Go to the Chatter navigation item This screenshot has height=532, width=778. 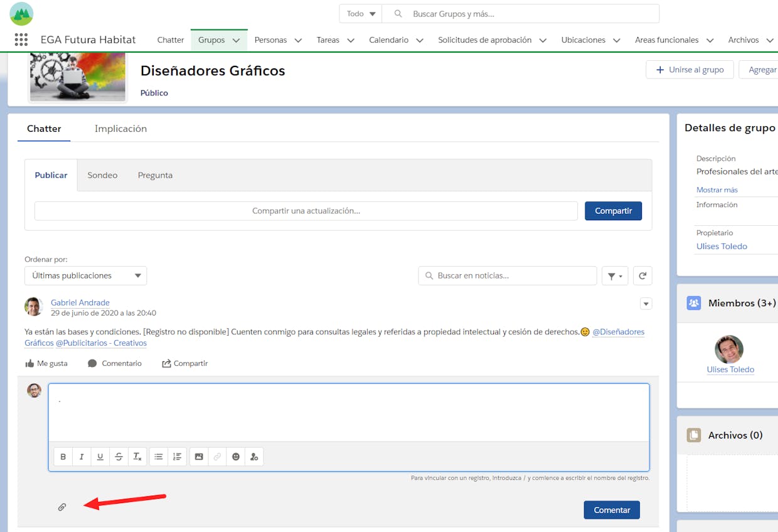coord(171,40)
